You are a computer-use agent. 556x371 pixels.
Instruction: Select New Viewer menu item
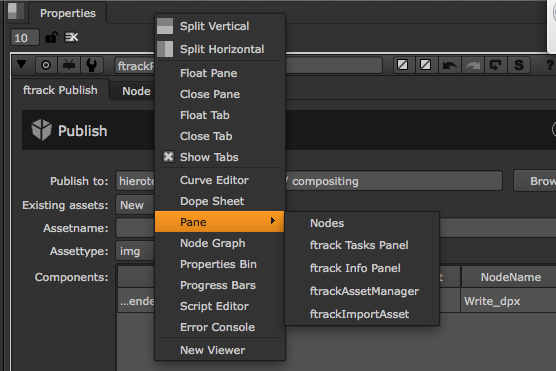(220, 350)
